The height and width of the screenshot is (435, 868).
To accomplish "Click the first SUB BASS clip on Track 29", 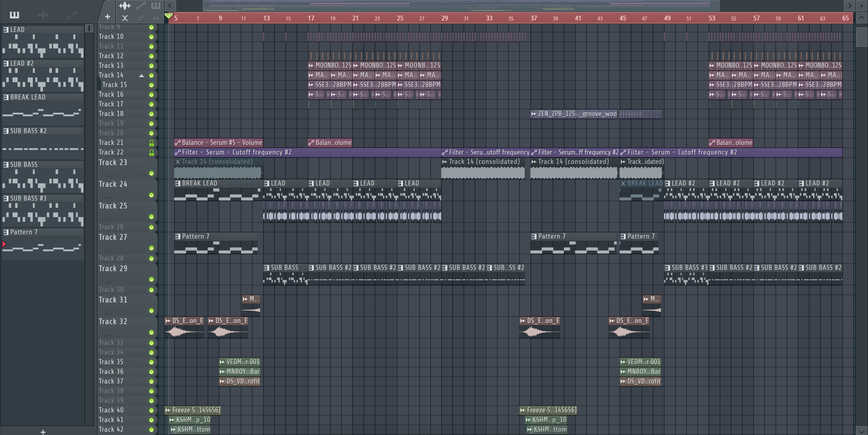I will [x=285, y=274].
